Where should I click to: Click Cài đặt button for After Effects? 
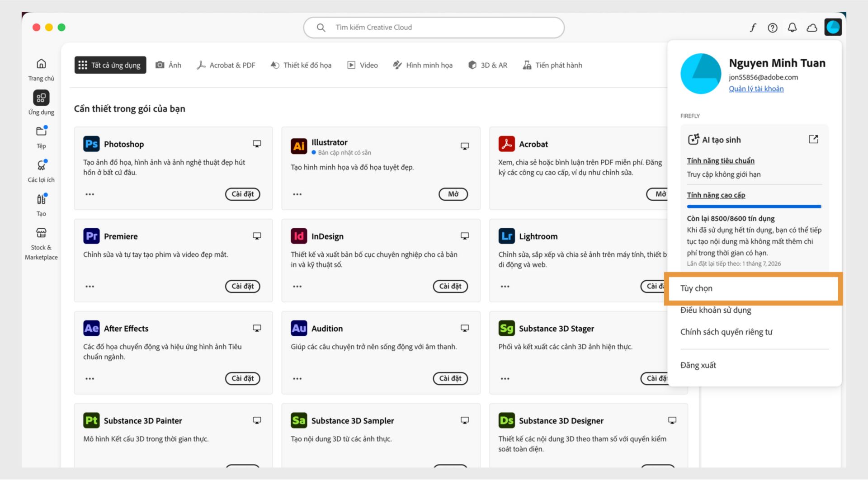tap(243, 379)
